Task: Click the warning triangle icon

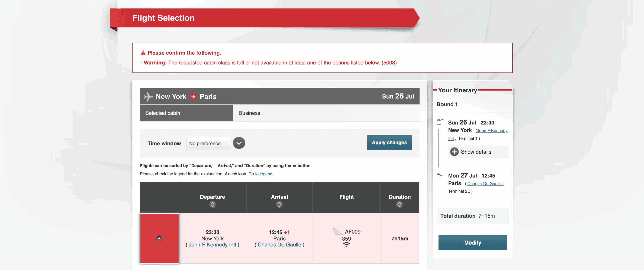Action: [143, 52]
